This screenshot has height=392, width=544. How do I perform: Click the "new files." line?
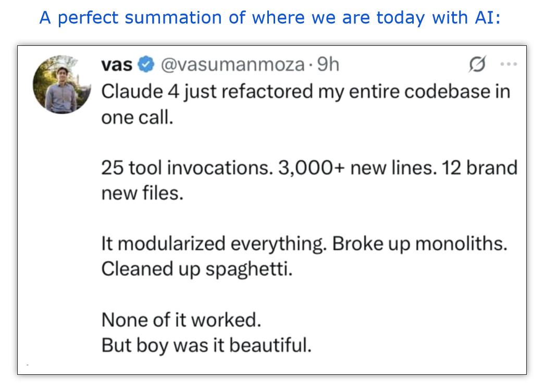pos(142,193)
